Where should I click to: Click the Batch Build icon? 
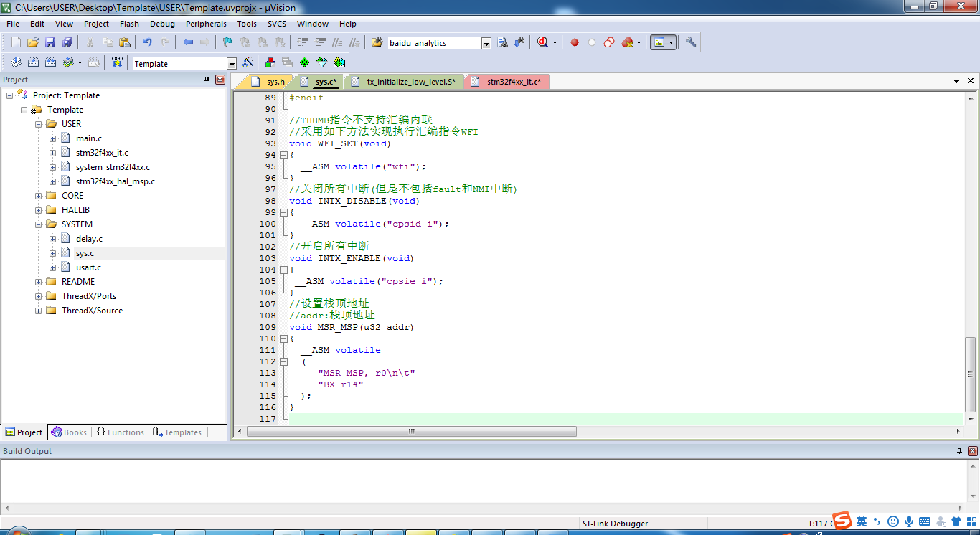point(68,62)
